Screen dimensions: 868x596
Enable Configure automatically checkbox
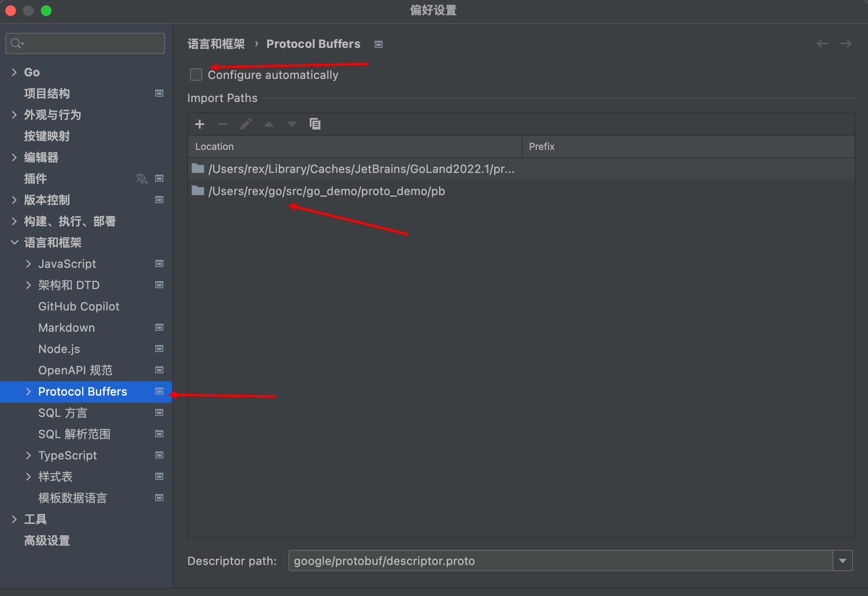196,74
